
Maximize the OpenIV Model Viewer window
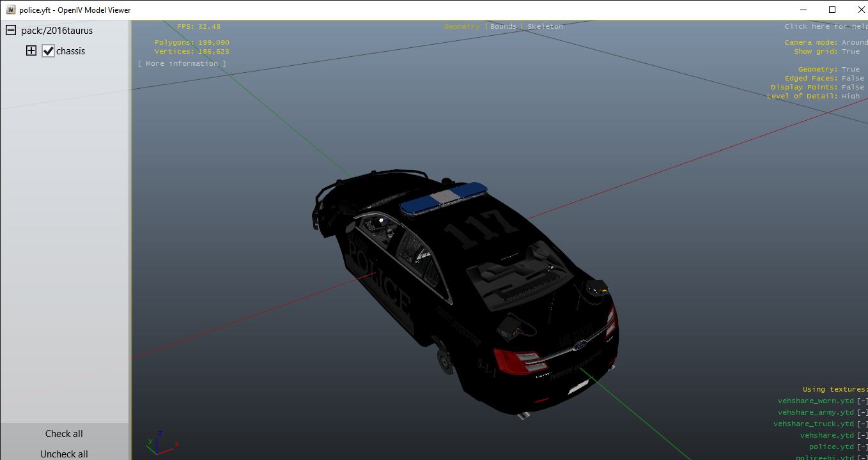click(832, 10)
